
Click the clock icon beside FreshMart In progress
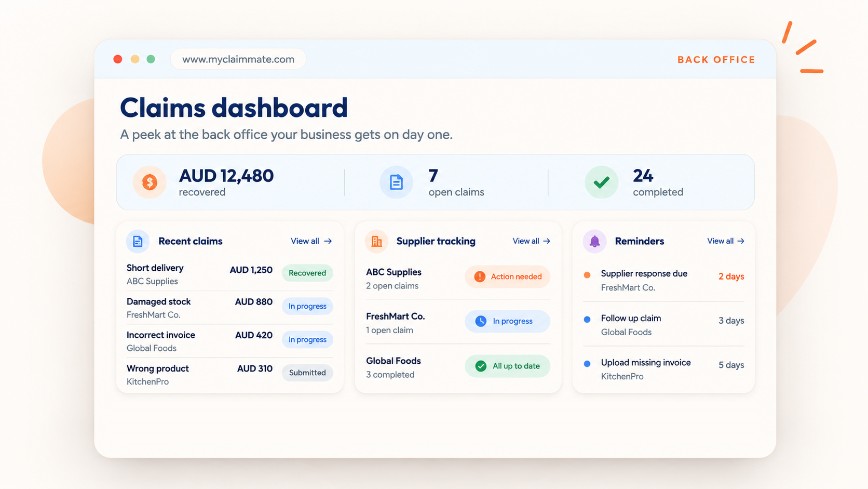click(481, 321)
